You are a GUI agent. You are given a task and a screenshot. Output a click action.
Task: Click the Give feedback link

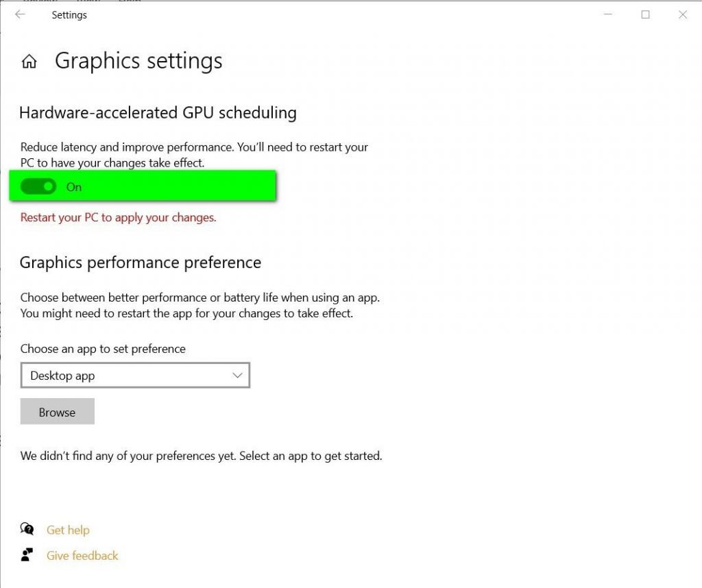[x=82, y=555]
